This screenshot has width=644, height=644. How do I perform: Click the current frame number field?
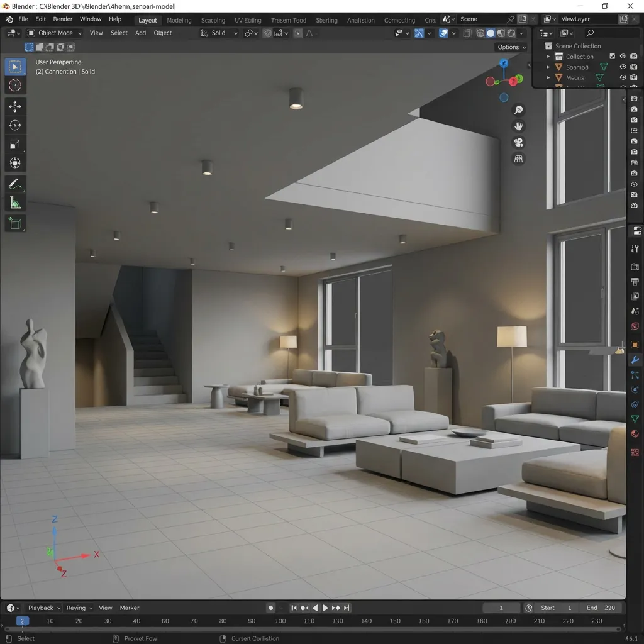(x=501, y=608)
